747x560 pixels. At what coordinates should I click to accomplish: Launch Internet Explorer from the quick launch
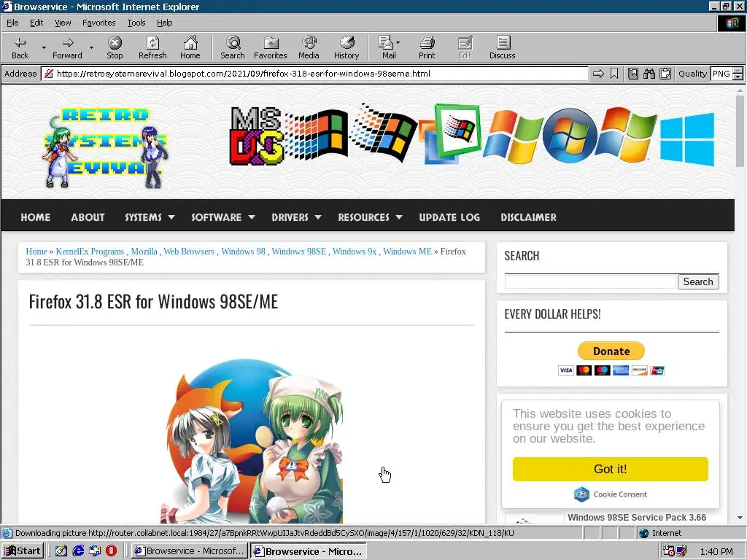78,551
